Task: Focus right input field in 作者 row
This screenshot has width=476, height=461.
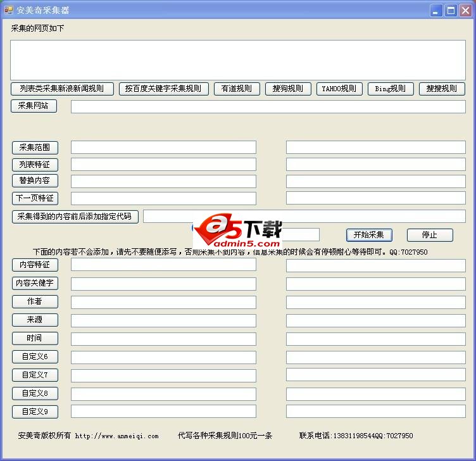Action: tap(375, 303)
